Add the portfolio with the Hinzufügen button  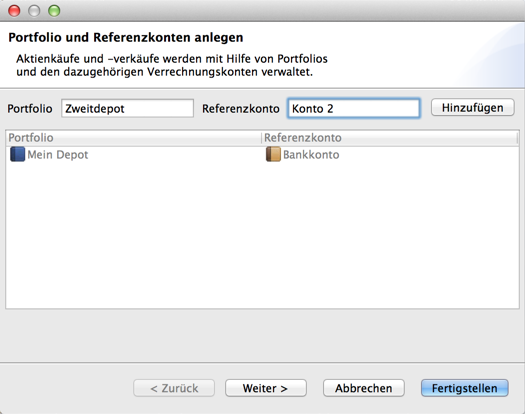coord(472,108)
